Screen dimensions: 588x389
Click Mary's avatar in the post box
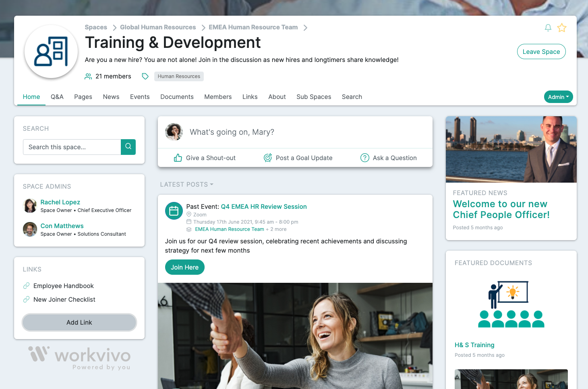click(x=174, y=132)
